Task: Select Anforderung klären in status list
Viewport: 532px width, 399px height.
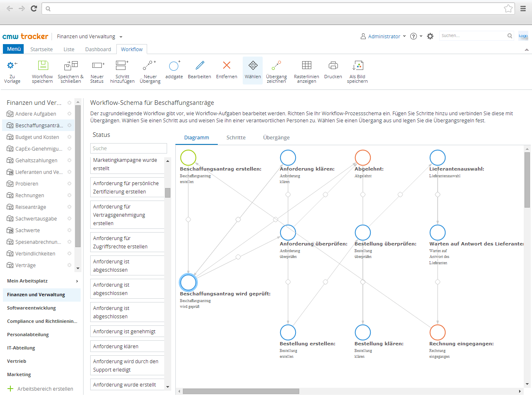Action: click(x=127, y=347)
